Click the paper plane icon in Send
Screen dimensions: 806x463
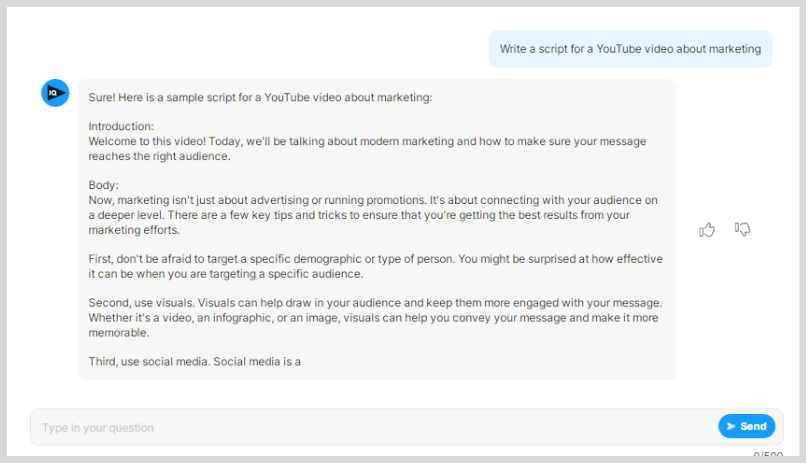731,427
